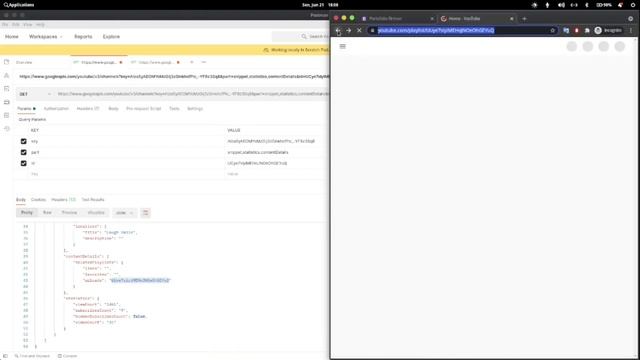The image size is (640, 360).
Task: Open the battery indicator in top panel
Action: [x=604, y=5]
